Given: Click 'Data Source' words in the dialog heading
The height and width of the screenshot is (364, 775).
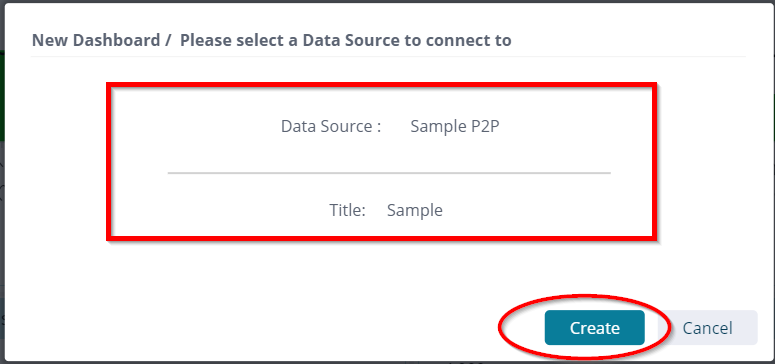Looking at the screenshot, I should tap(350, 40).
